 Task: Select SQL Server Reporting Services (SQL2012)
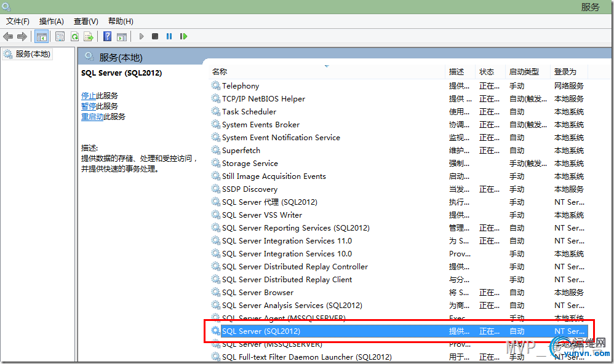pos(399,228)
